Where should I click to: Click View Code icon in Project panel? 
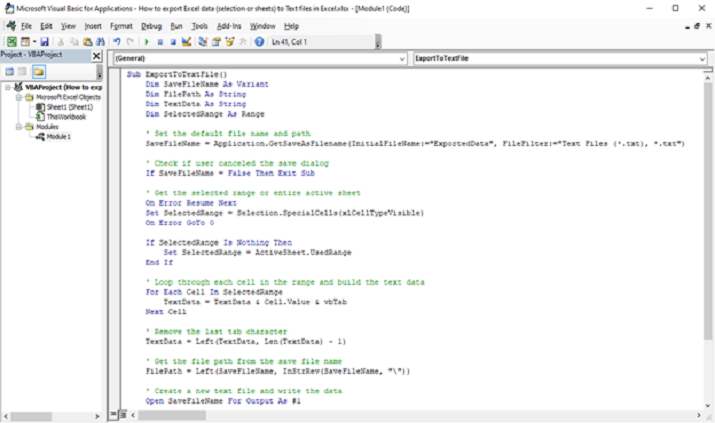10,72
